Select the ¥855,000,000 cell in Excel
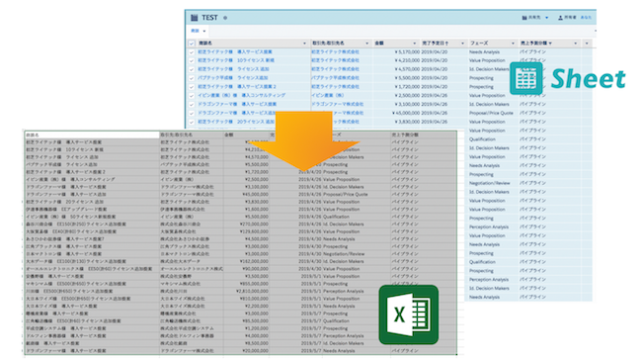 tap(246, 284)
